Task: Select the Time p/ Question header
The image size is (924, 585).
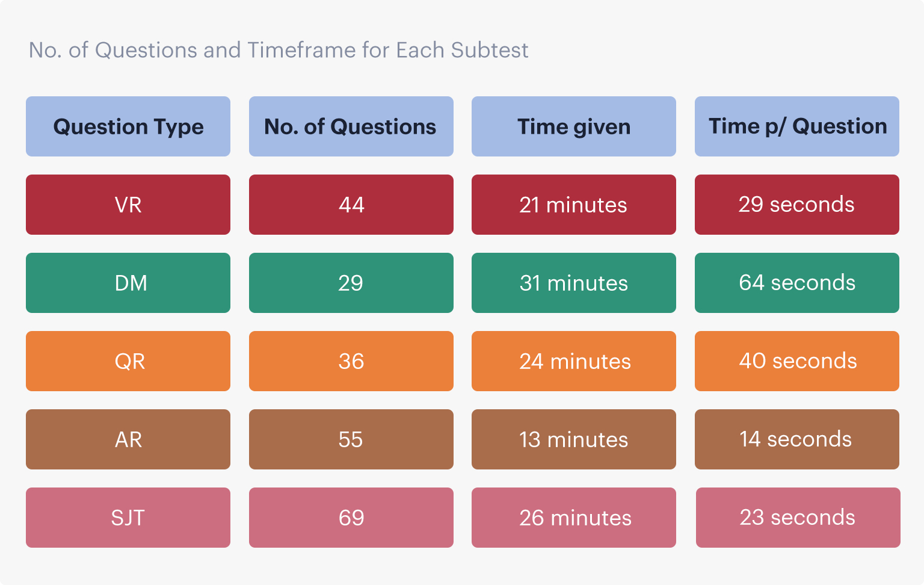Action: pyautogui.click(x=796, y=126)
